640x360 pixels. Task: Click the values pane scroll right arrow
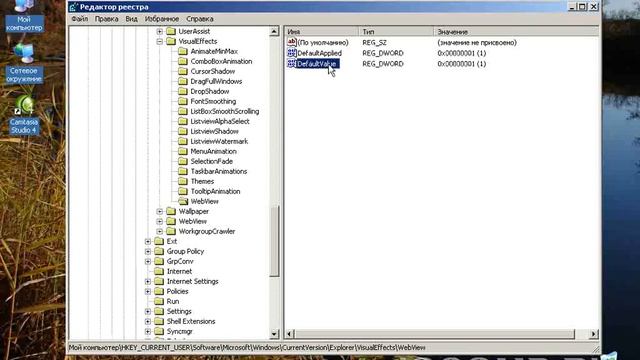594,334
